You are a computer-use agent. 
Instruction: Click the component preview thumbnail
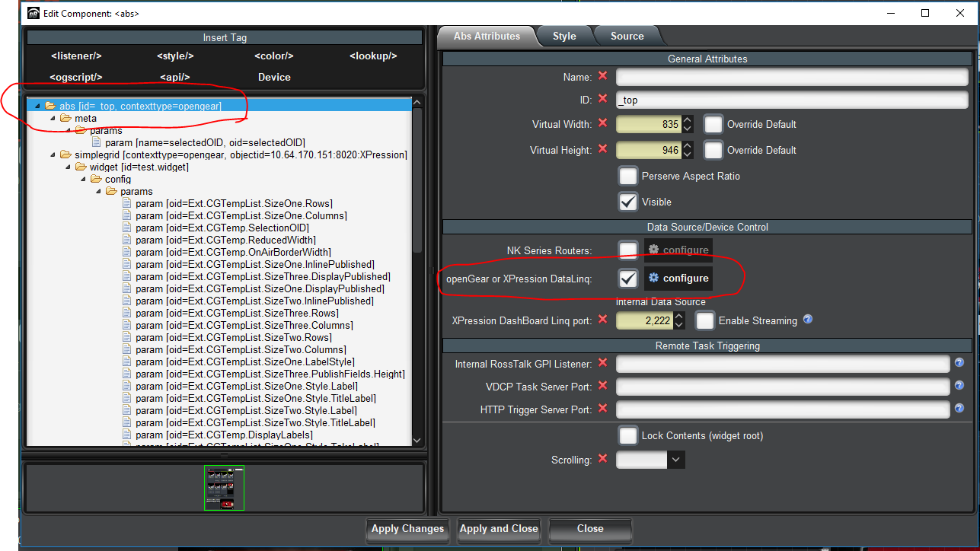tap(224, 488)
